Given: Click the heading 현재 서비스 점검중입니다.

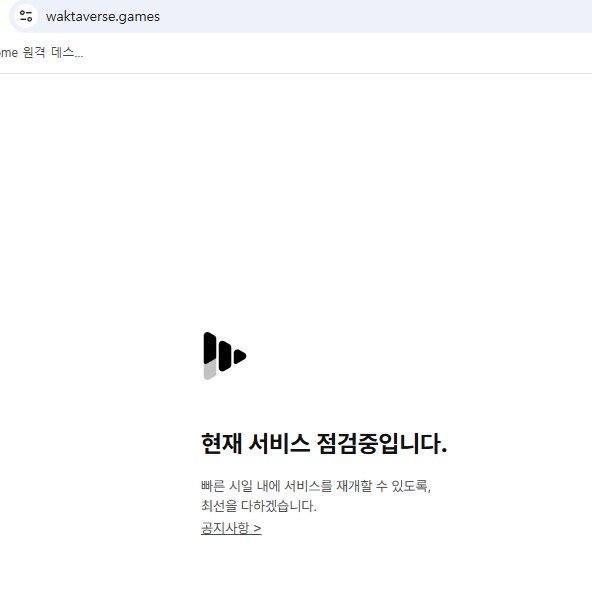Looking at the screenshot, I should (324, 444).
